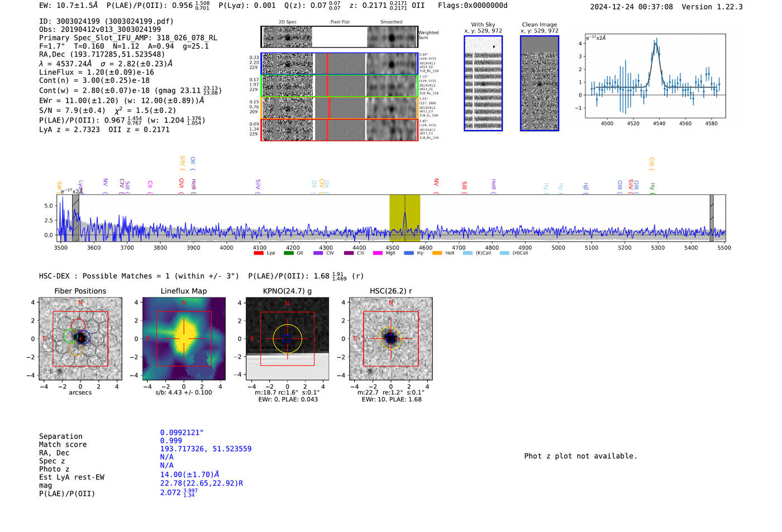Open the Fiber Positions image panel
Viewport: 782px width, 532px height.
[80, 339]
